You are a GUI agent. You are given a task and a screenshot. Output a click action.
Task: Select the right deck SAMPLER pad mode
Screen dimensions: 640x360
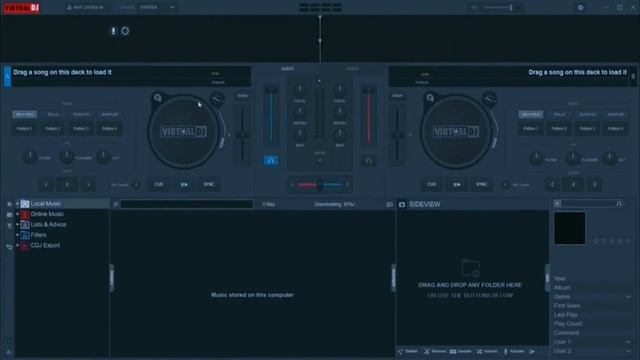[x=616, y=115]
